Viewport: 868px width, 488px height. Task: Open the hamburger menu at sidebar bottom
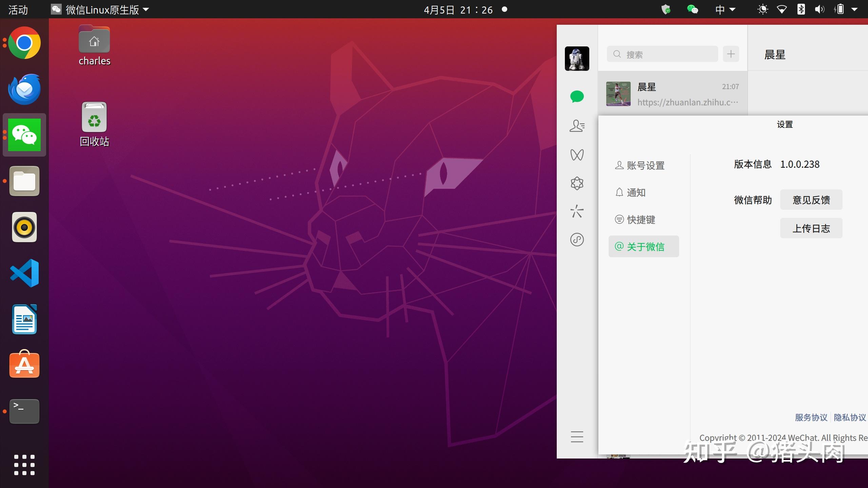pos(577,436)
